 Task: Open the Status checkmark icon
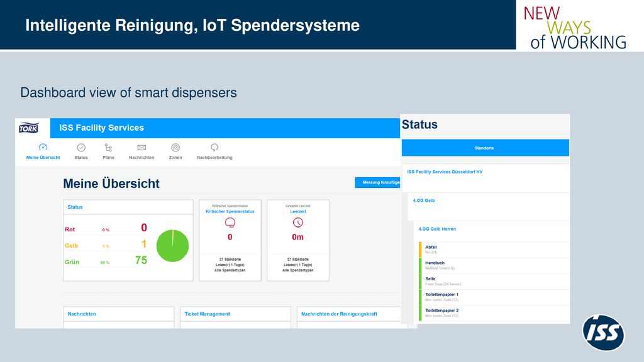coord(81,147)
